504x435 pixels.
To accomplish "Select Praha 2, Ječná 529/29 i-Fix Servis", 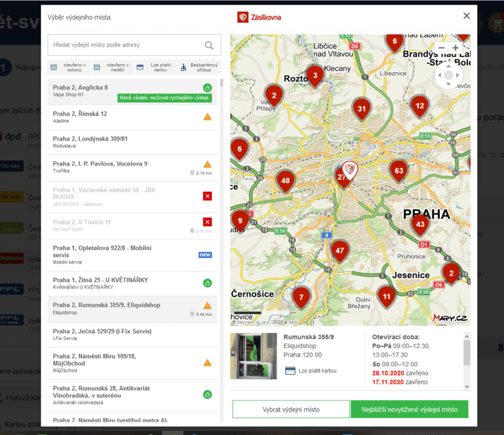I will 132,335.
